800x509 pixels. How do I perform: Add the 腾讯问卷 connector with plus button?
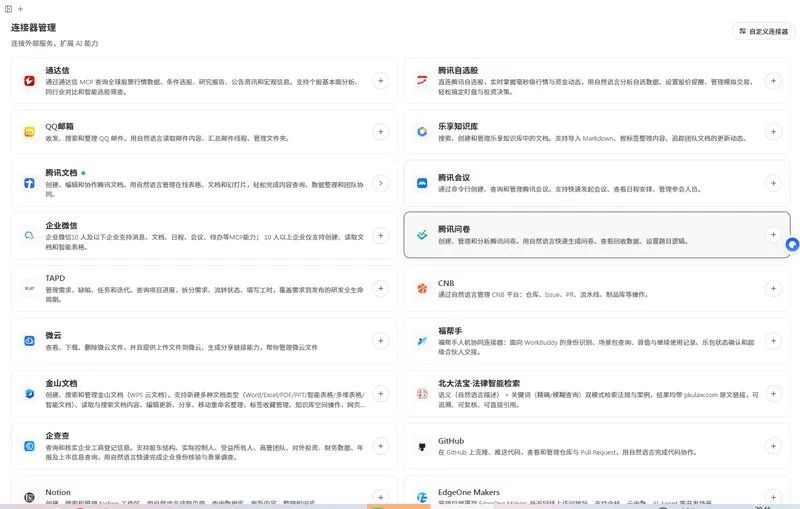tap(773, 235)
